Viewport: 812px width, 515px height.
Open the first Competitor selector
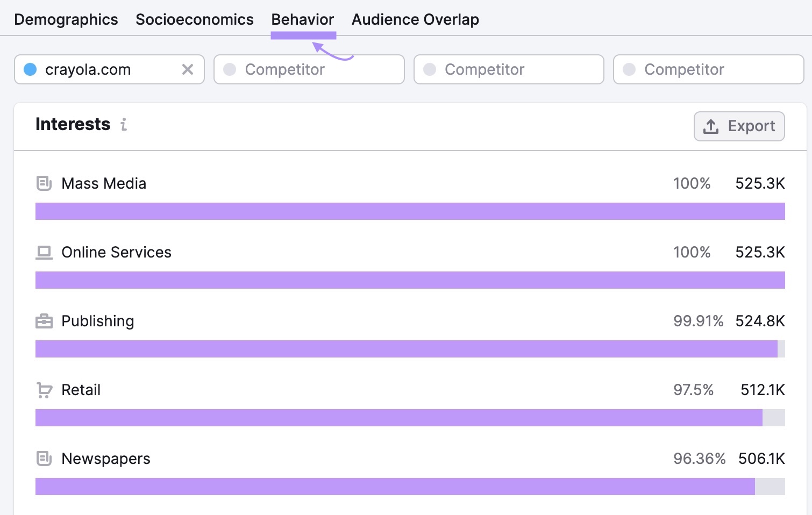(309, 69)
